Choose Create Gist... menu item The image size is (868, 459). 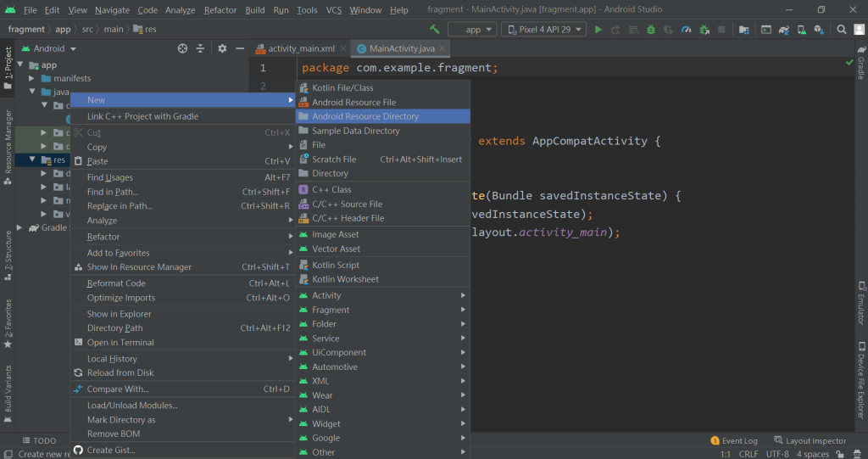coord(183,451)
